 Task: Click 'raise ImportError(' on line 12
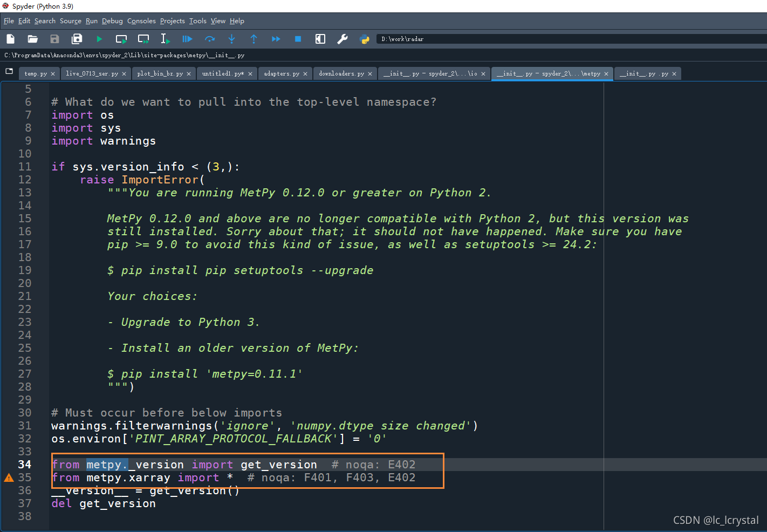142,180
